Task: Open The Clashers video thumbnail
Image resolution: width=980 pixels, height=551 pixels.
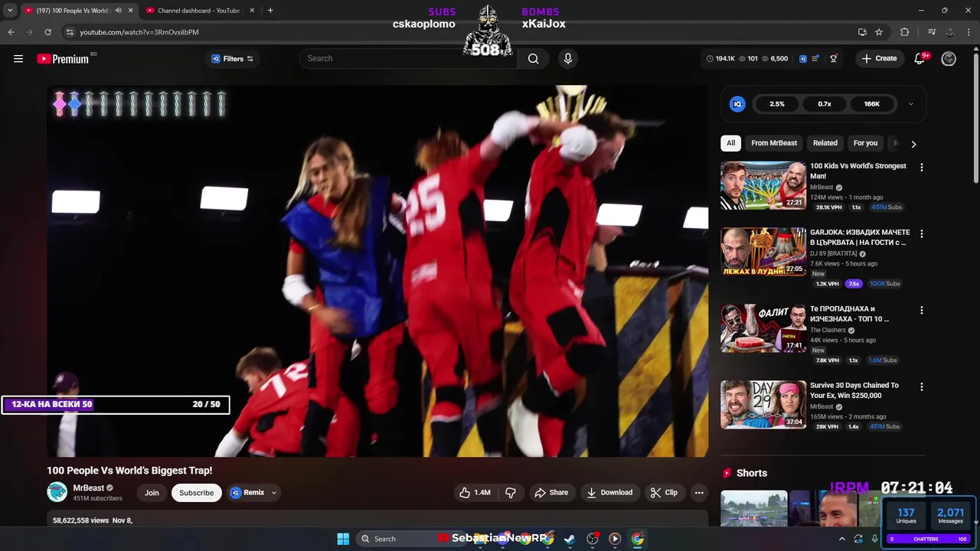Action: (x=763, y=328)
